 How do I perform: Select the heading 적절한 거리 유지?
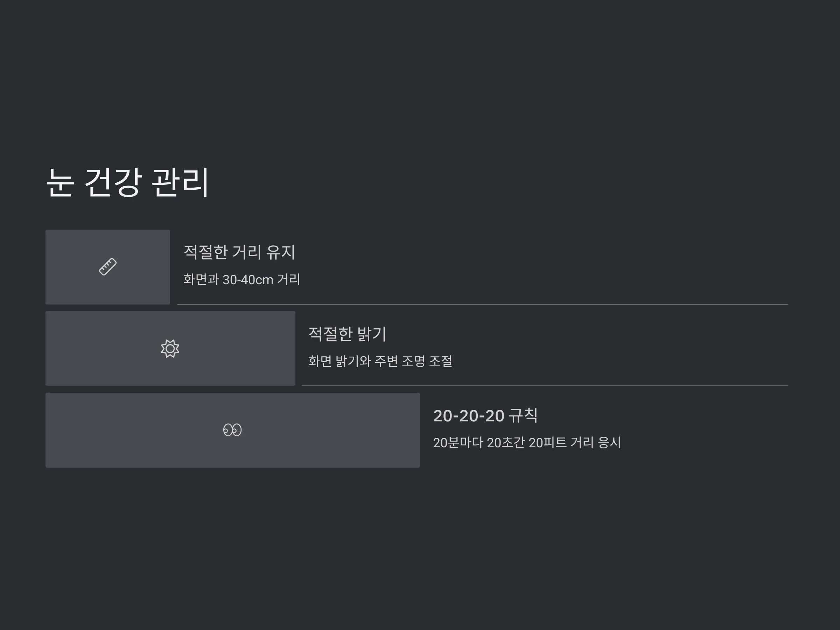click(x=239, y=252)
